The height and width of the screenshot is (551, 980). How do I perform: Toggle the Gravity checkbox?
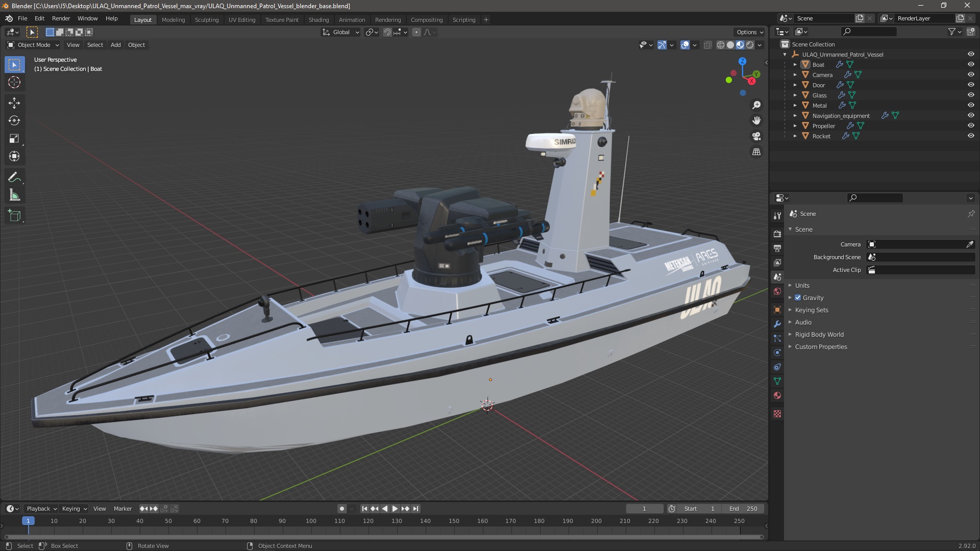click(x=798, y=297)
